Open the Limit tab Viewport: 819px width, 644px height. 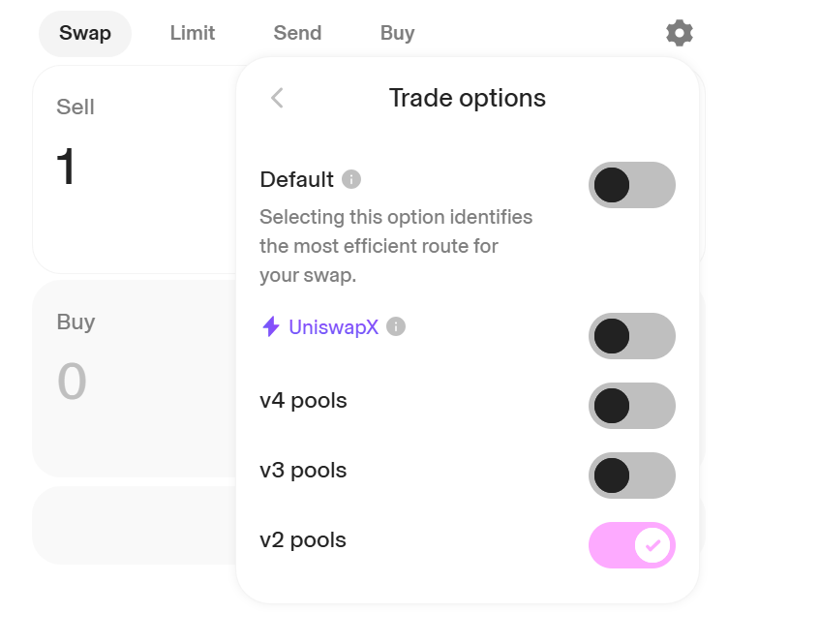(193, 34)
